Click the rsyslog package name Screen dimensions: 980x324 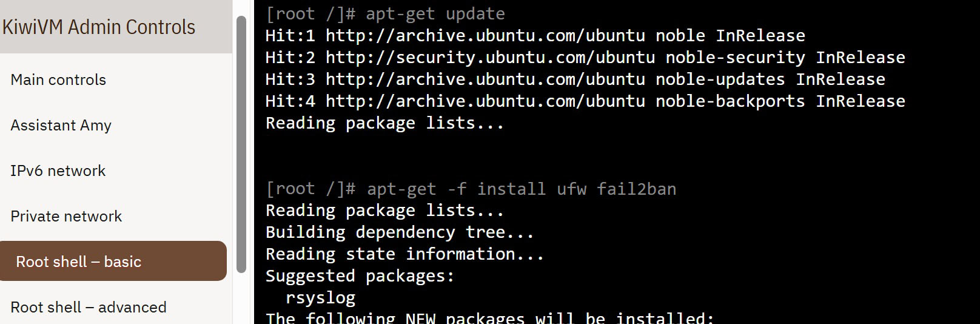pyautogui.click(x=320, y=298)
